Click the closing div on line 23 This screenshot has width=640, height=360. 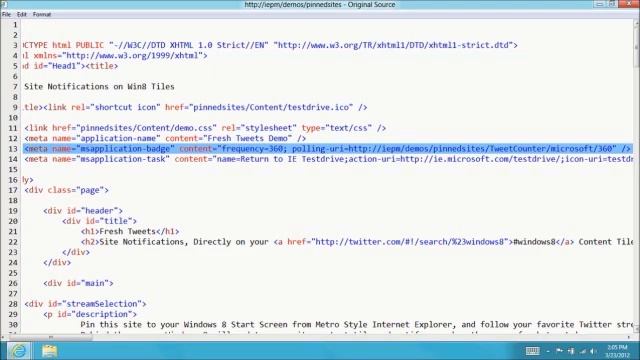point(76,252)
